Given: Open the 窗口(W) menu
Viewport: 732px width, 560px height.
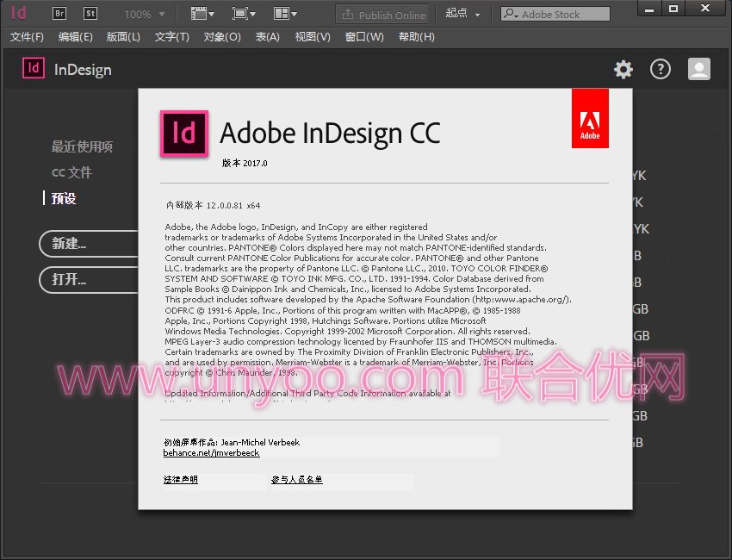Looking at the screenshot, I should [x=364, y=37].
